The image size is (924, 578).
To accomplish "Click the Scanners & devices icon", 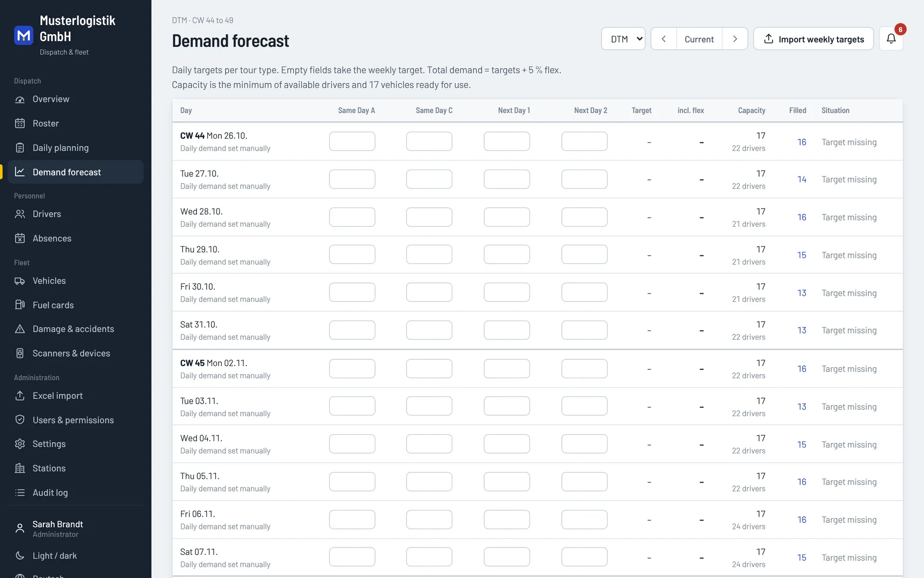I will click(20, 353).
